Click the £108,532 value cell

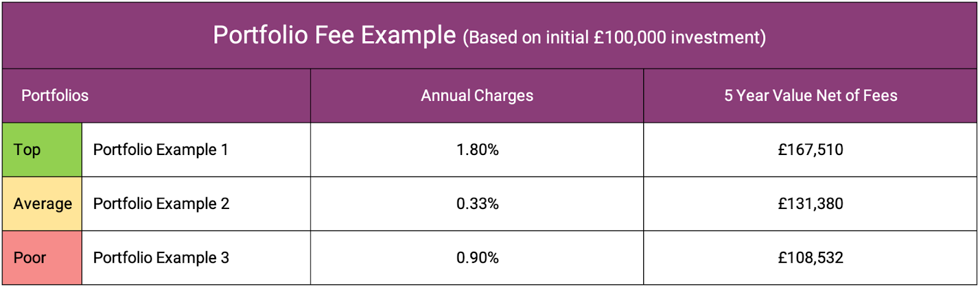point(810,258)
